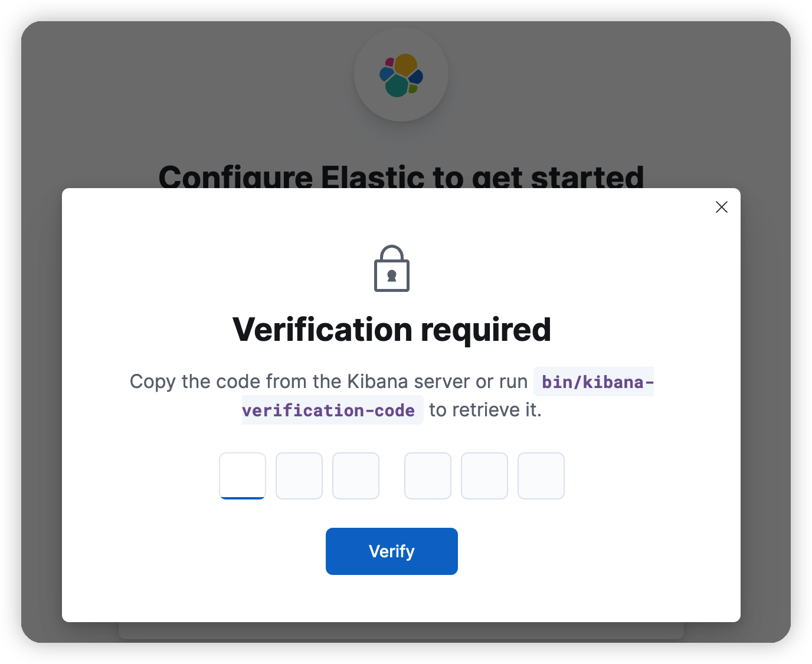Screen dimensions: 812x664
Task: Click the sixth and last code digit box
Action: [x=541, y=475]
